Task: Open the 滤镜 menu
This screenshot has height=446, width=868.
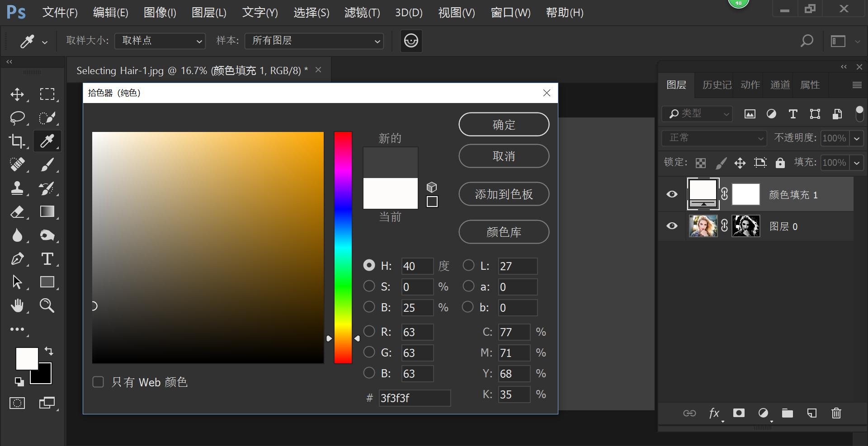Action: coord(361,12)
